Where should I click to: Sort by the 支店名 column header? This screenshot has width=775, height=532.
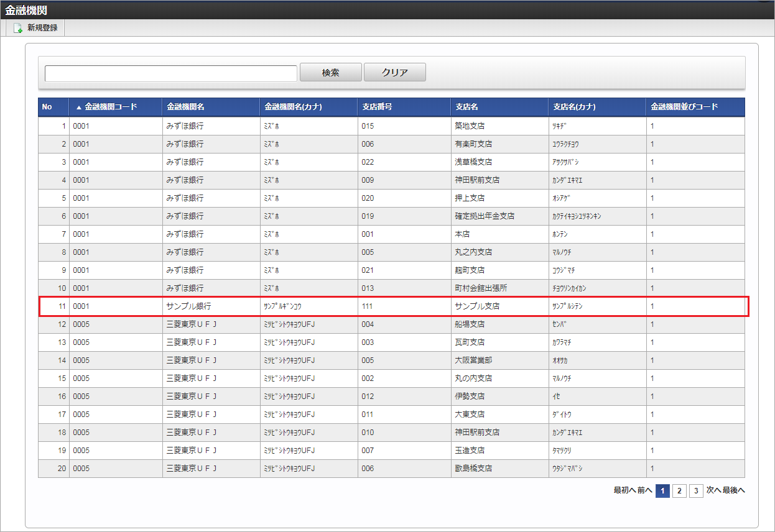pyautogui.click(x=466, y=107)
